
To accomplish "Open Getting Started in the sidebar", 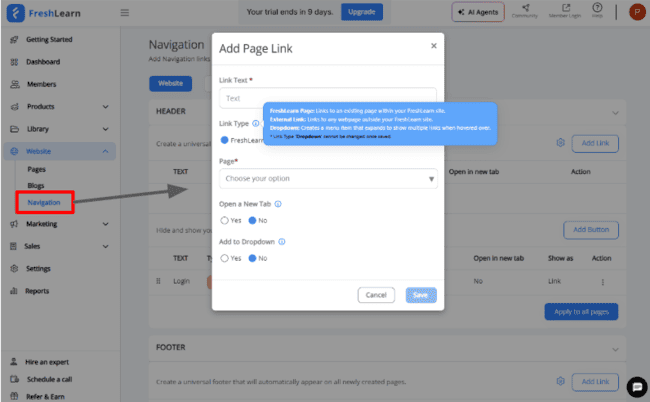I will point(49,40).
